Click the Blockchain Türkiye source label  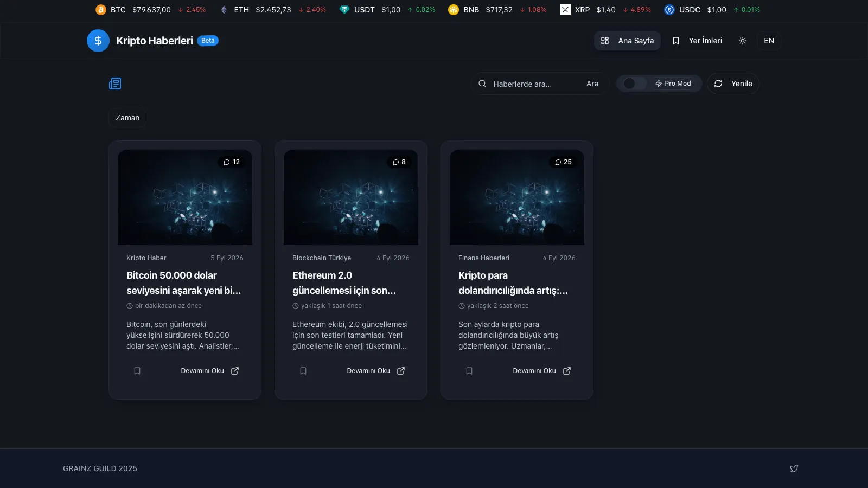(322, 258)
